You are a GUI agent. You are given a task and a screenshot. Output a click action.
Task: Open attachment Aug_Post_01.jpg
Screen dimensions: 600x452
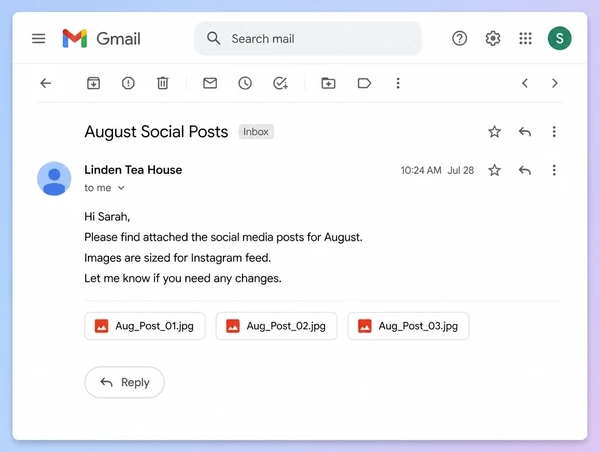(145, 326)
